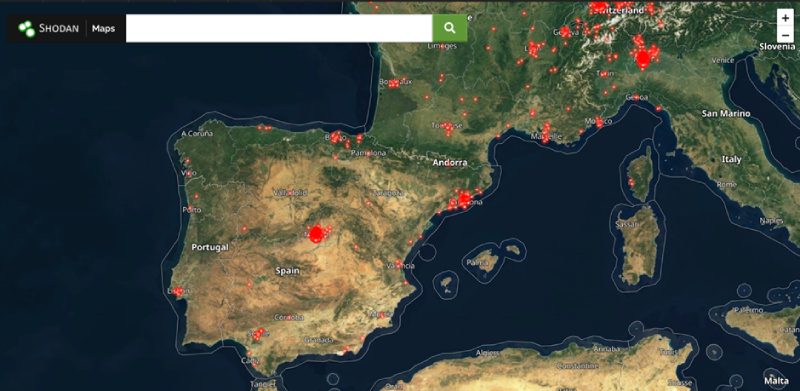Click the red markers near Seville

[x=259, y=334]
